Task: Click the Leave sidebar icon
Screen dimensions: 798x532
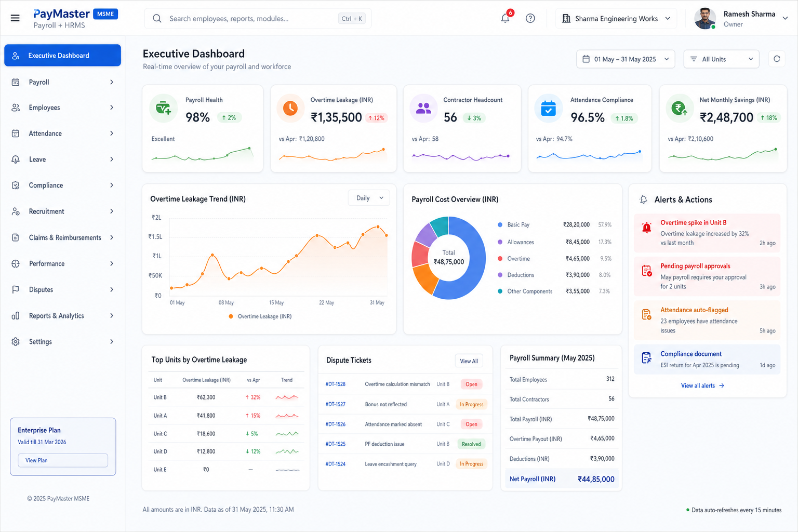Action: [16, 159]
